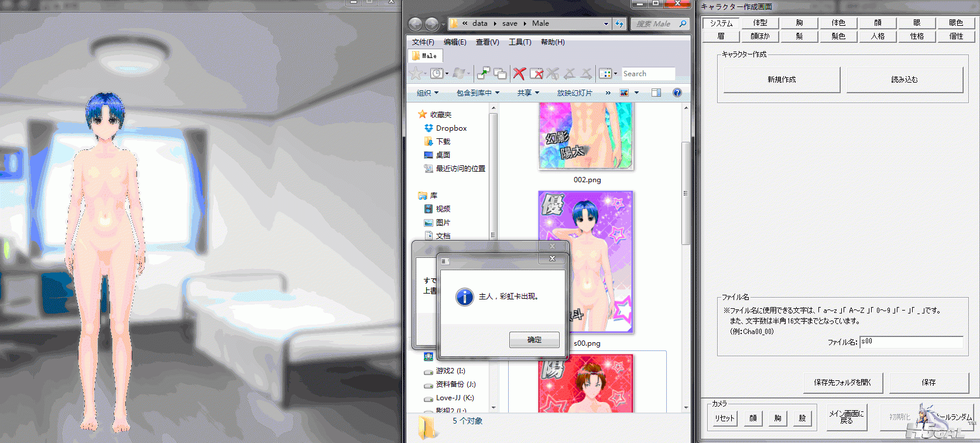Open the colored tiles icon dropdown arrow
The image size is (980, 443).
pyautogui.click(x=615, y=74)
